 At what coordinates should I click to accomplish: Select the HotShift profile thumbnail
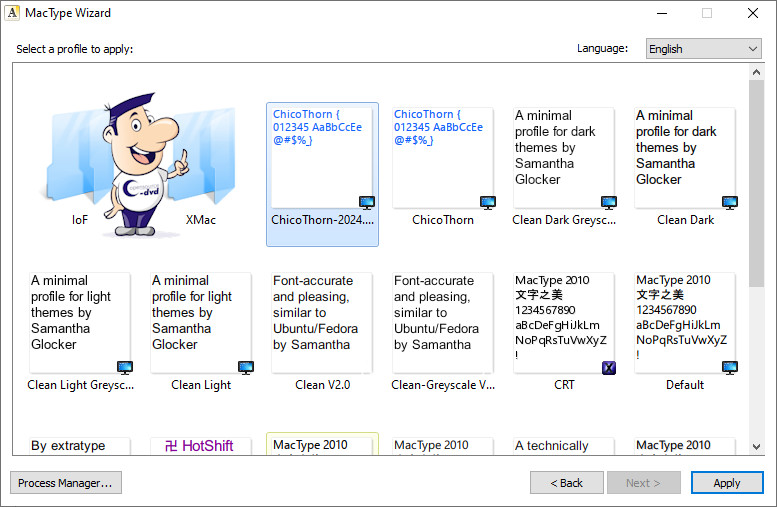(x=201, y=446)
